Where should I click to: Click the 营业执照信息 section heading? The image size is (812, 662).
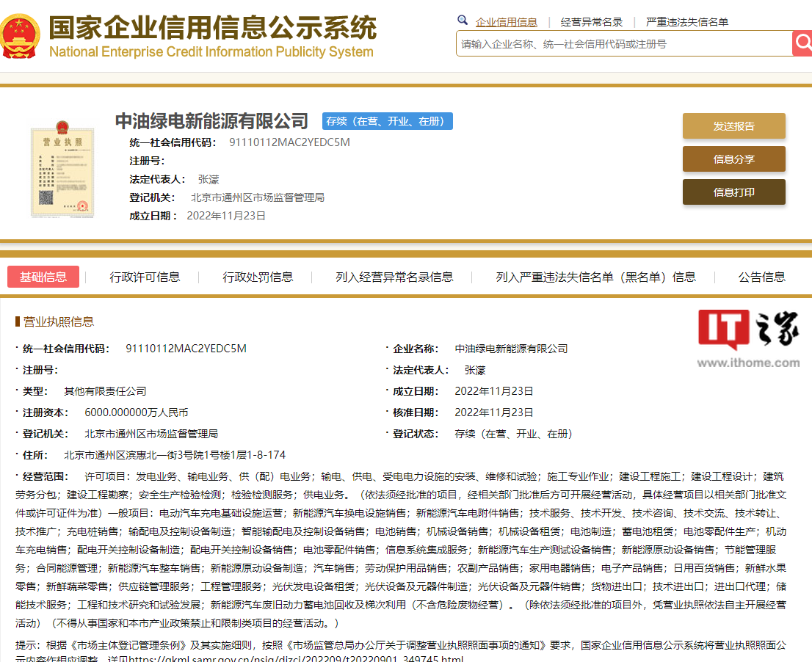click(59, 322)
